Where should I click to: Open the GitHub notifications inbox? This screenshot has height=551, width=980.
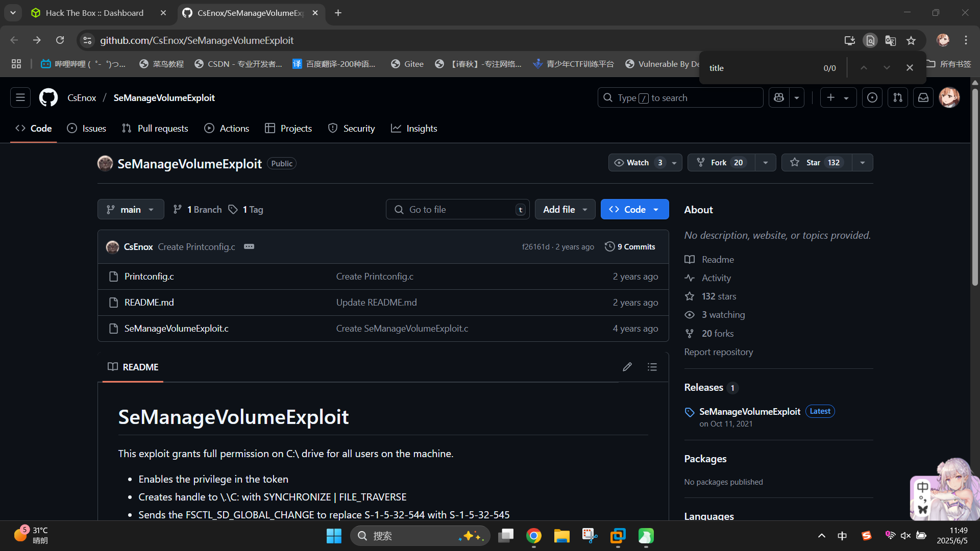[923, 97]
